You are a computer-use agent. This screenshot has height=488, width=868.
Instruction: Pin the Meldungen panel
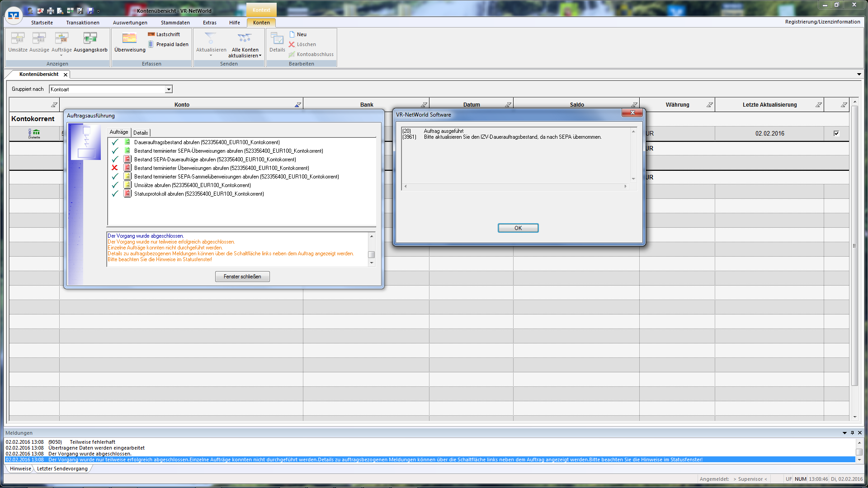[x=852, y=433]
